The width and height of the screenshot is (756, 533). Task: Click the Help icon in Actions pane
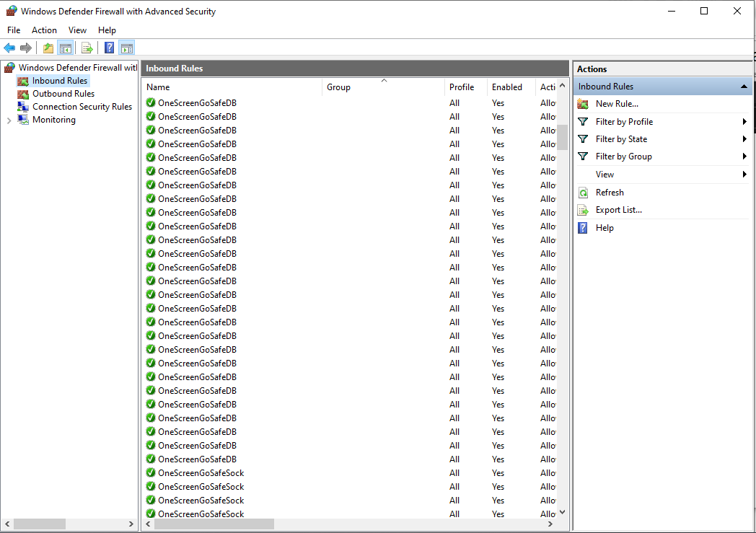[583, 228]
